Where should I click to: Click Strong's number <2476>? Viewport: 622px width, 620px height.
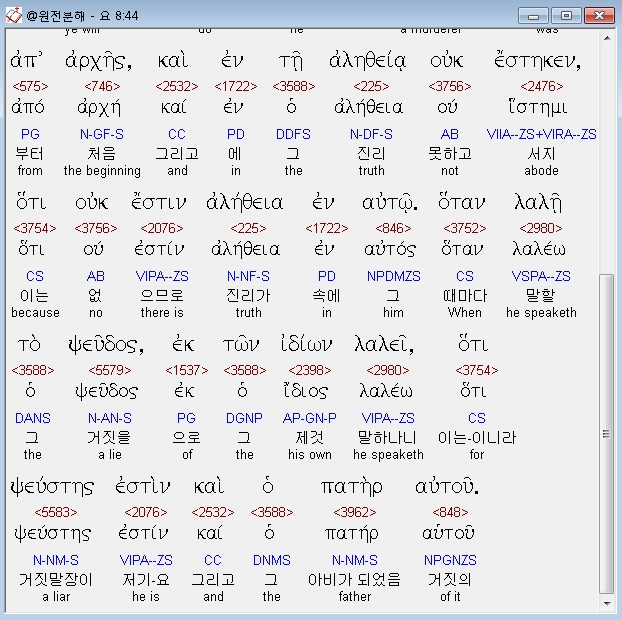pos(541,86)
